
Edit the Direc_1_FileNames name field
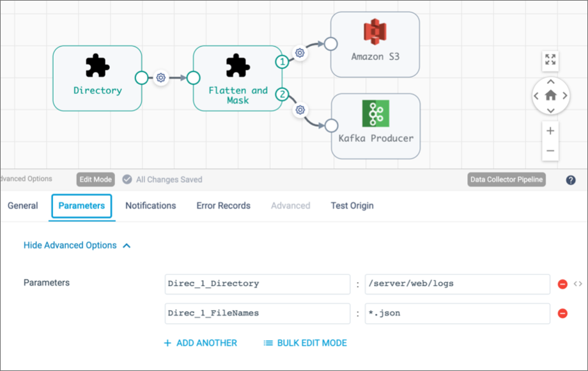coord(258,313)
